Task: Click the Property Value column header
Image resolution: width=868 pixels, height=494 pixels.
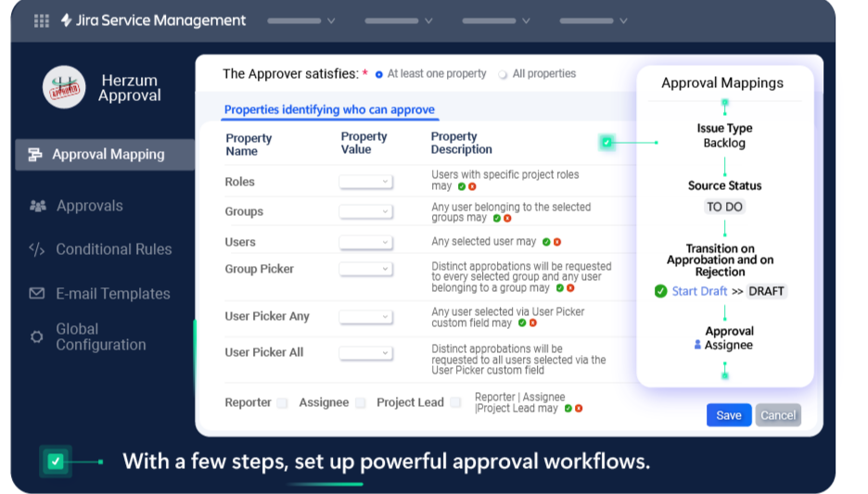Action: [364, 143]
